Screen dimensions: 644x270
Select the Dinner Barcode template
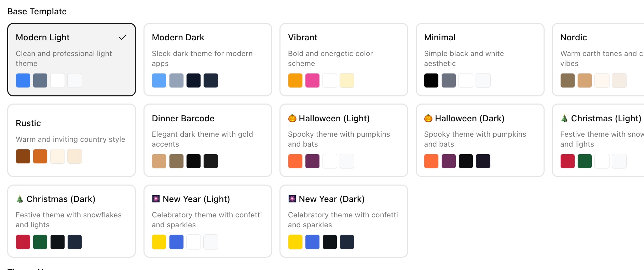click(x=208, y=140)
